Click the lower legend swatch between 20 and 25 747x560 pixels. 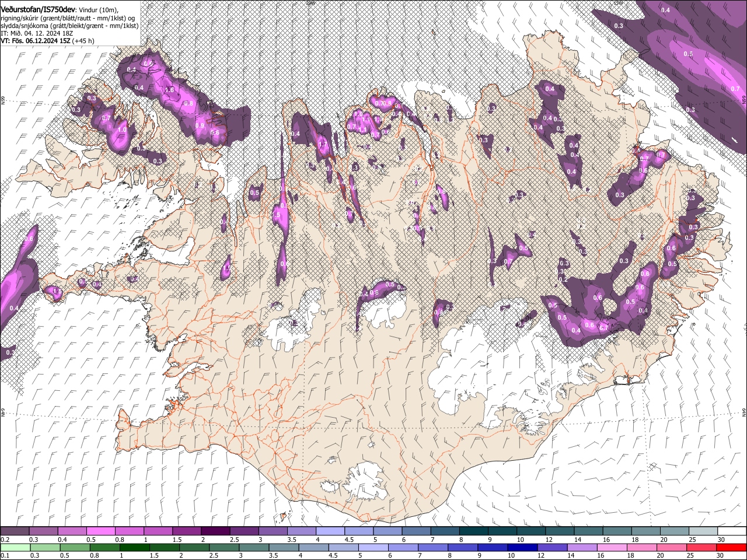coord(672,547)
